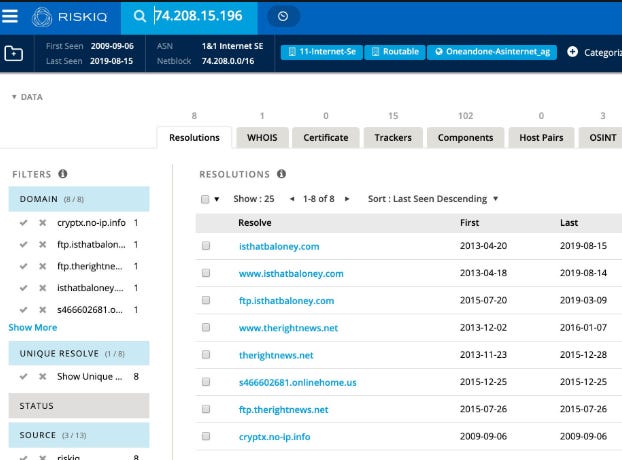Check the www.therightnews.net row checkbox

(205, 327)
